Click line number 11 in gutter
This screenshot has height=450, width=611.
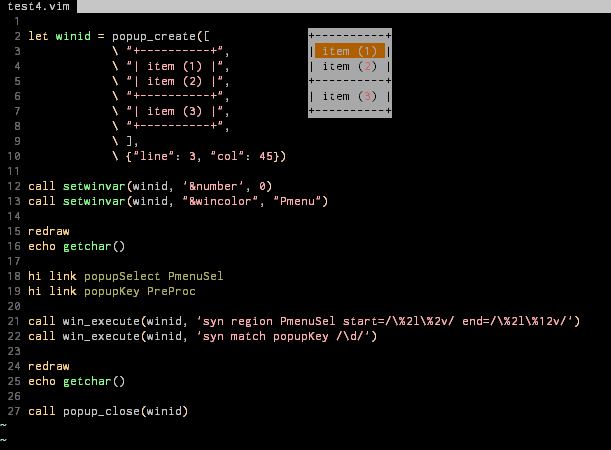pyautogui.click(x=13, y=171)
